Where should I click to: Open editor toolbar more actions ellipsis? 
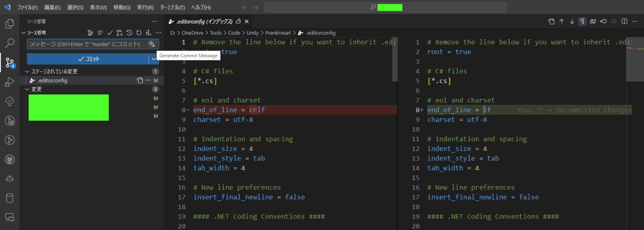(635, 21)
